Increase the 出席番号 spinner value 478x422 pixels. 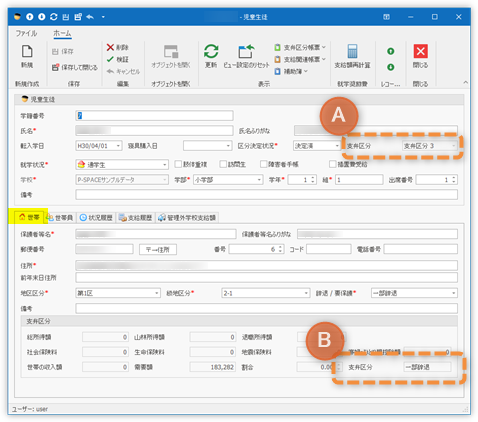(454, 178)
